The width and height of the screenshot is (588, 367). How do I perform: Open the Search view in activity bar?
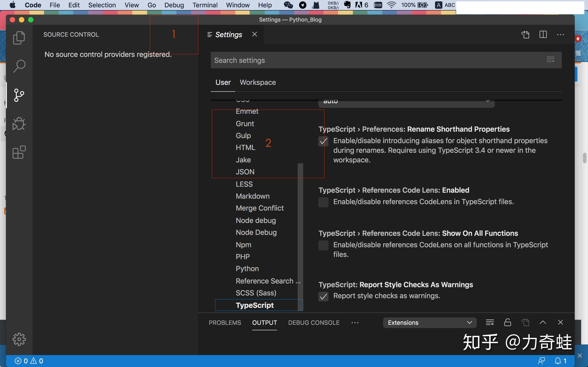click(x=19, y=66)
